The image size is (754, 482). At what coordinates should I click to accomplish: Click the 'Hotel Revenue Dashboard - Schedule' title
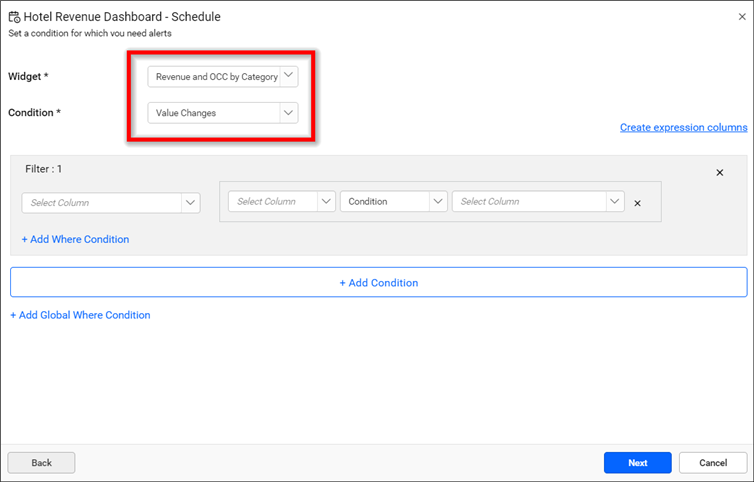tap(122, 17)
